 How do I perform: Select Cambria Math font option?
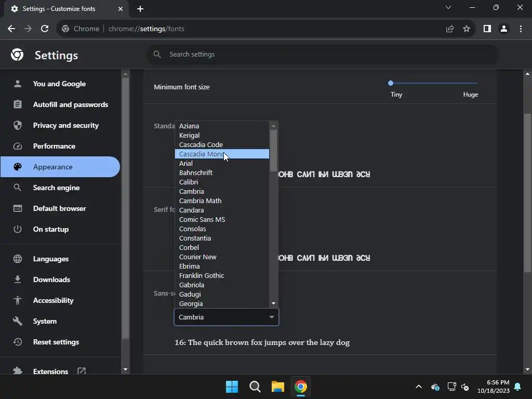point(222,201)
